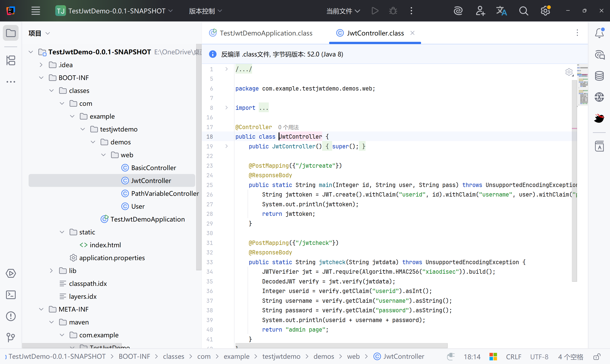Open the 版本控制 menu

pyautogui.click(x=205, y=11)
